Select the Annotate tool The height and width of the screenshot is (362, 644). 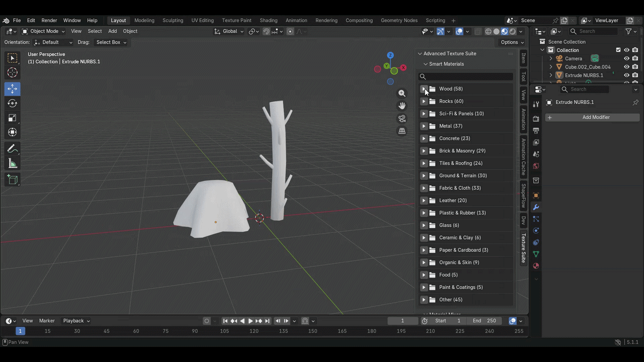[x=13, y=149]
